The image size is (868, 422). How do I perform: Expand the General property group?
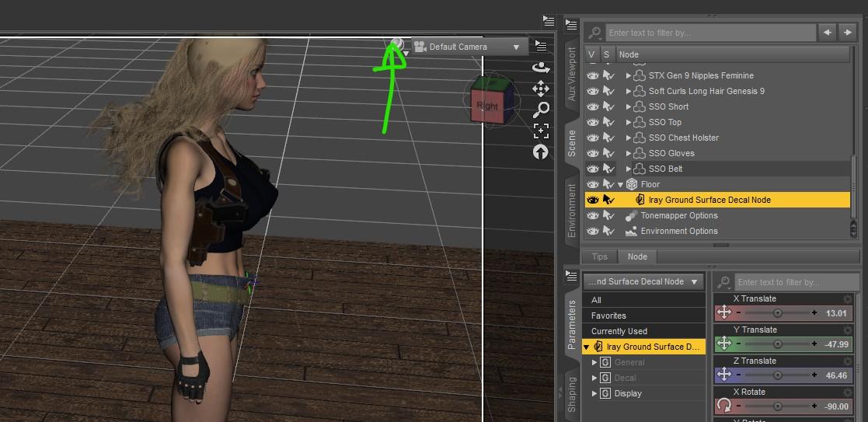594,362
